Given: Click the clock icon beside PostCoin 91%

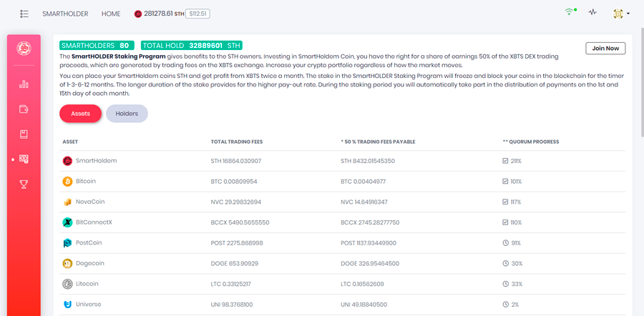Looking at the screenshot, I should (x=506, y=243).
